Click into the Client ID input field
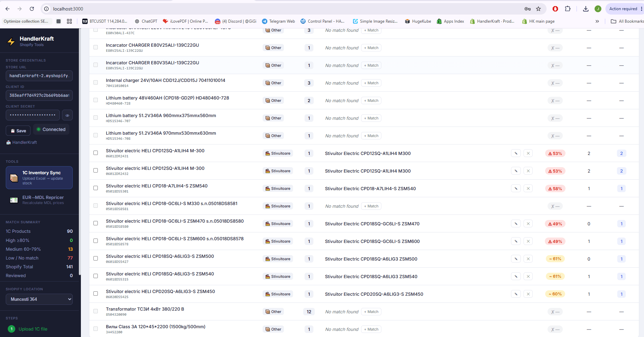The width and height of the screenshot is (644, 337). click(39, 95)
